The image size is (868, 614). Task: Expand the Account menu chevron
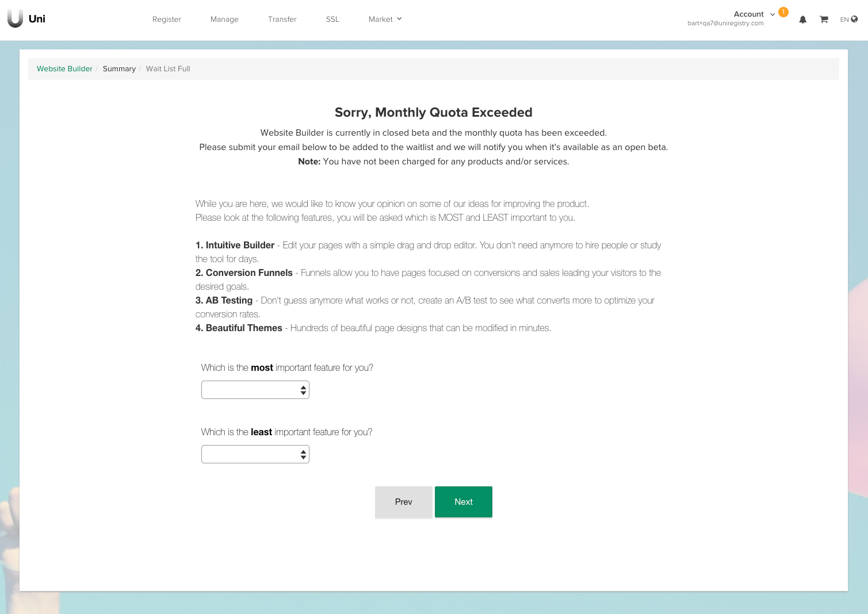tap(772, 14)
